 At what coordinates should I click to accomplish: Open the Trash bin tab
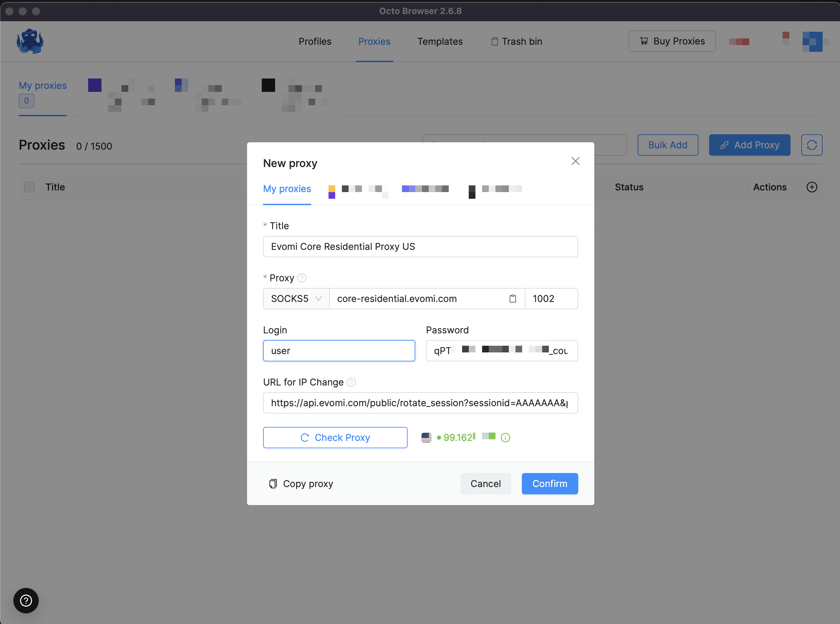click(516, 41)
